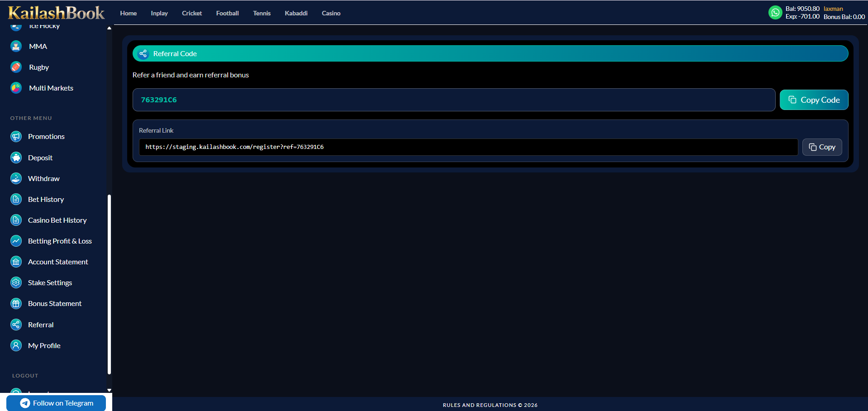Copy the referral code with Copy Code
Screen dimensions: 868x411
click(x=814, y=100)
